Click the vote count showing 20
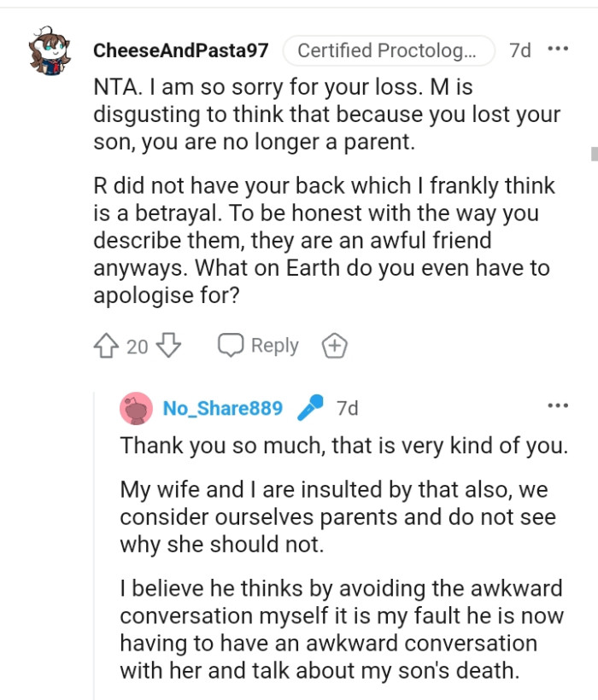This screenshot has width=598, height=700. pos(137,346)
